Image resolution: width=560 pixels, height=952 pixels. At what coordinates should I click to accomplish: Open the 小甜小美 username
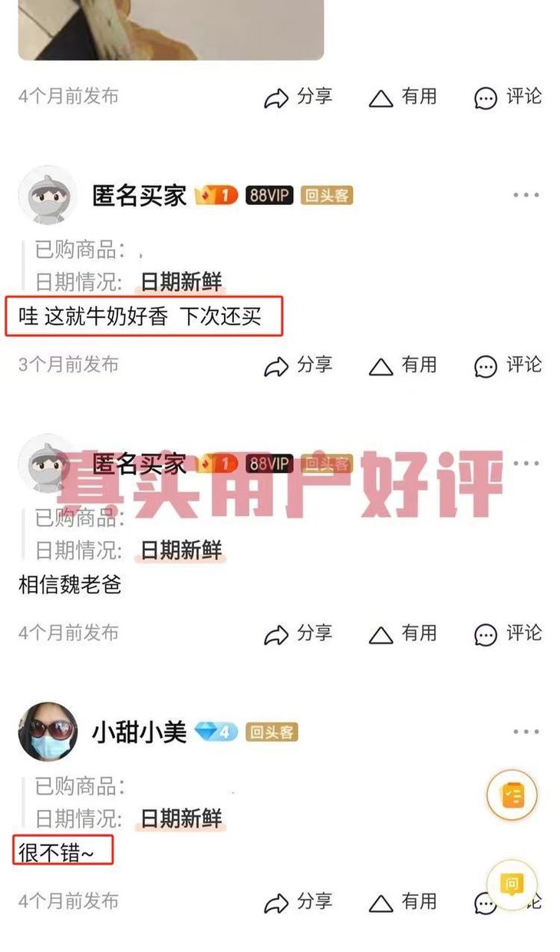tap(139, 732)
